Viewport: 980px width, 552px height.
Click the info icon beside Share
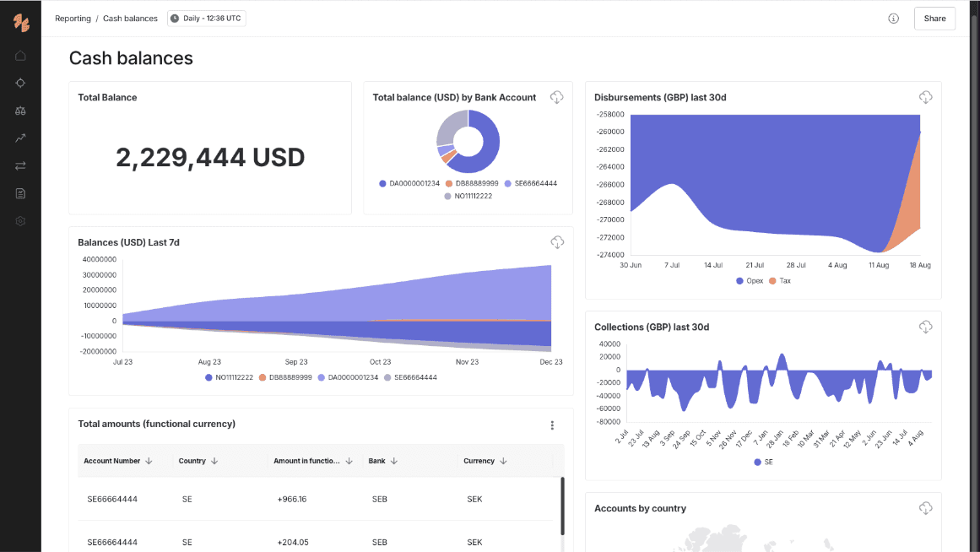(893, 18)
